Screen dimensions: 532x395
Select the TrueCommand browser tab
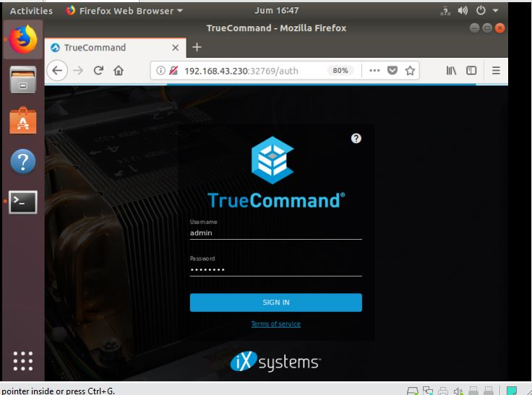point(116,48)
